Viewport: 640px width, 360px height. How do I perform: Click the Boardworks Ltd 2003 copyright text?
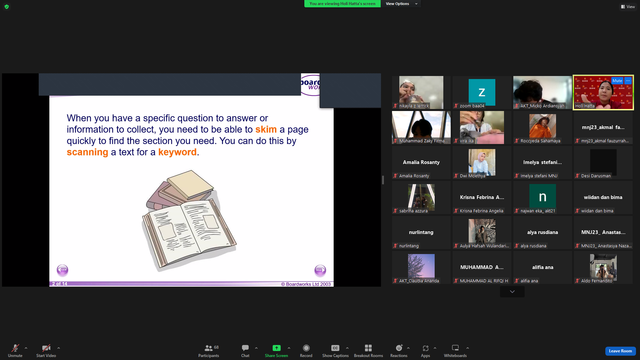pos(306,284)
